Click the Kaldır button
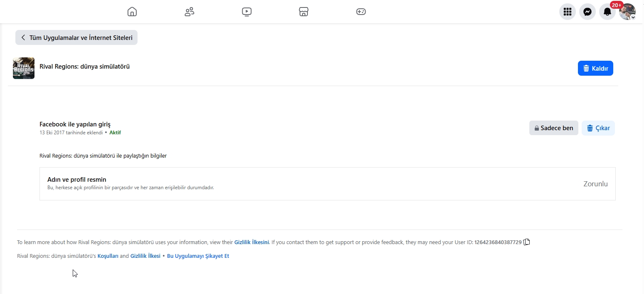This screenshot has height=294, width=644. tap(595, 68)
